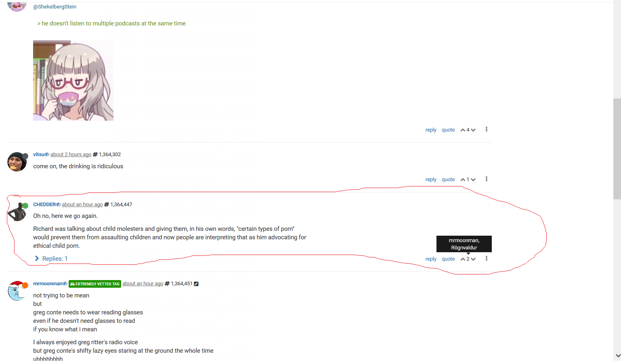Click post number 1,364,451
The image size is (621, 364).
point(182,284)
